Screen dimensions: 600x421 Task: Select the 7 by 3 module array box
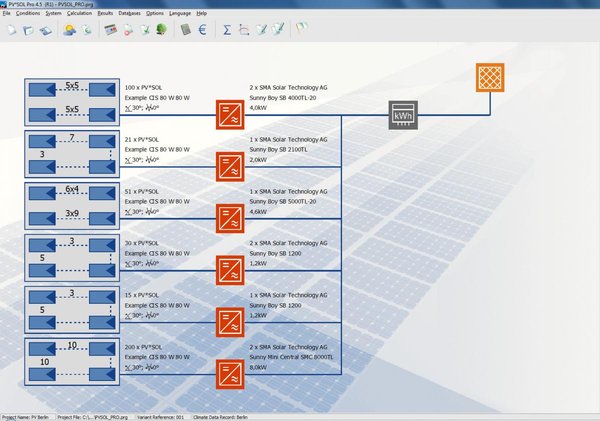tap(72, 154)
